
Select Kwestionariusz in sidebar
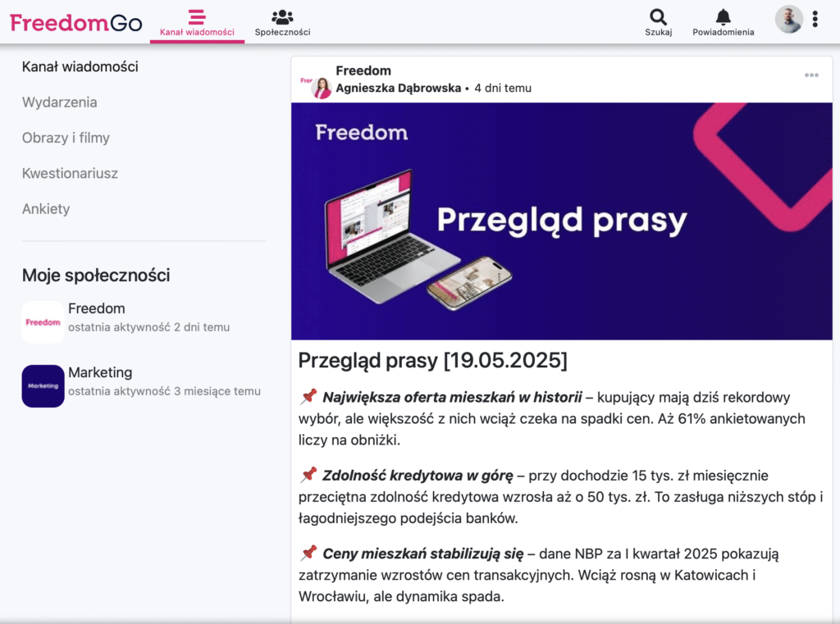pos(70,174)
